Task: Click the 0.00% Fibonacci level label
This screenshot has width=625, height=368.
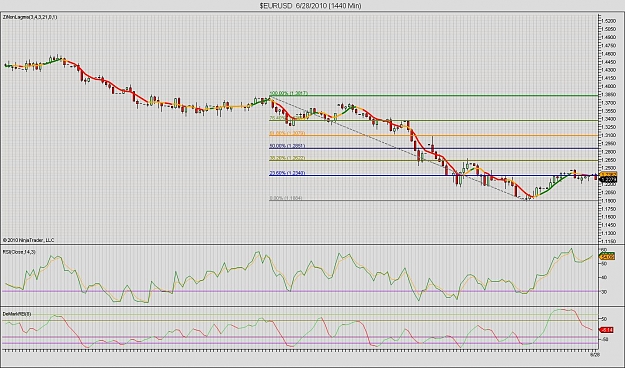Action: 286,198
